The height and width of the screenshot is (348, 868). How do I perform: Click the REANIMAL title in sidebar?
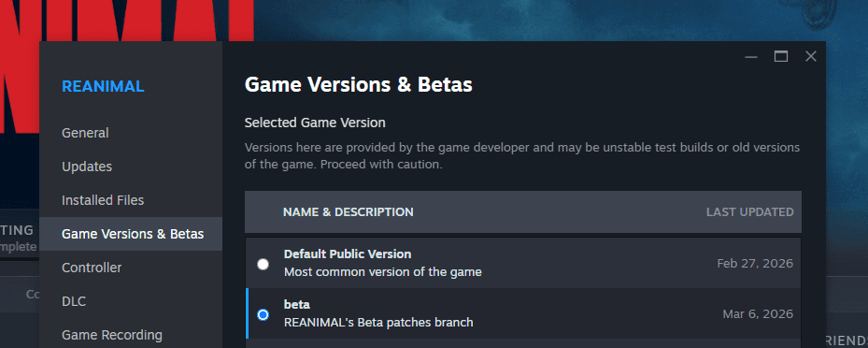pyautogui.click(x=103, y=86)
